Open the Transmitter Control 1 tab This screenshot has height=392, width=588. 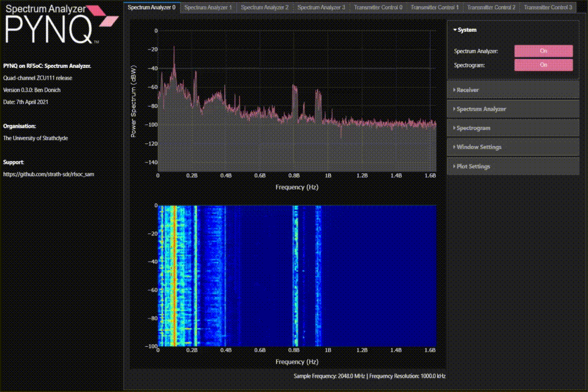pyautogui.click(x=435, y=7)
